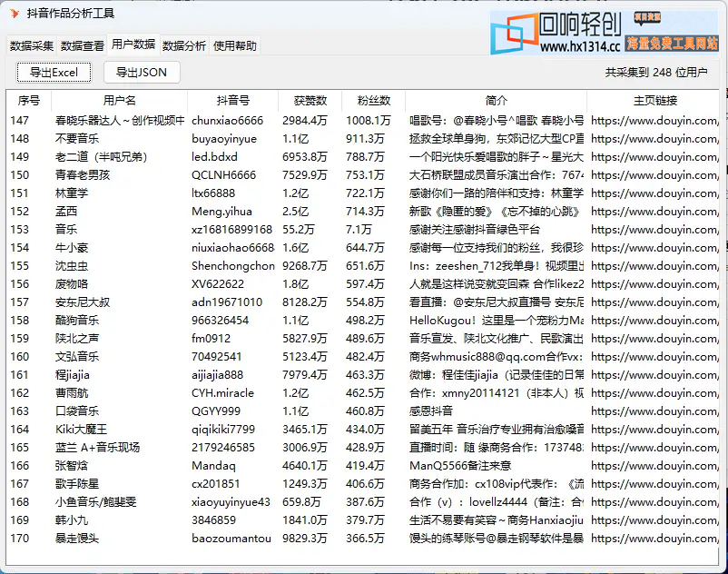Click sequence number 158
This screenshot has width=728, height=574.
tap(19, 321)
